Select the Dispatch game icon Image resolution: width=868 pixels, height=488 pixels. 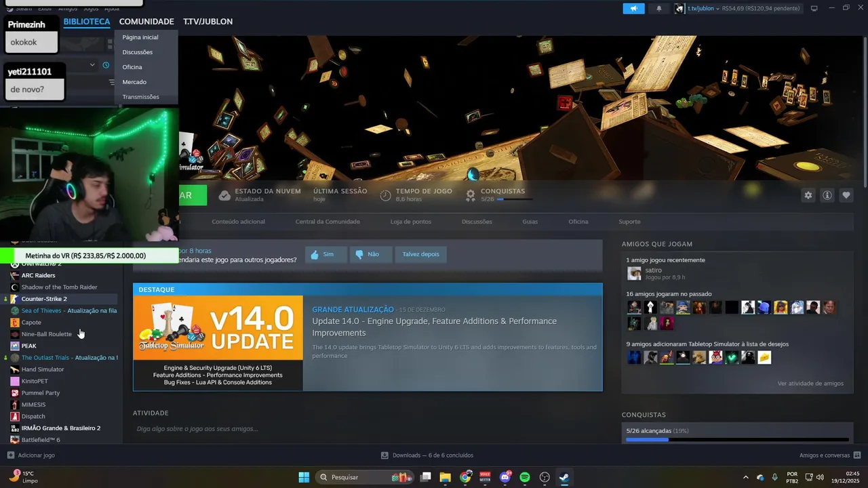[15, 416]
